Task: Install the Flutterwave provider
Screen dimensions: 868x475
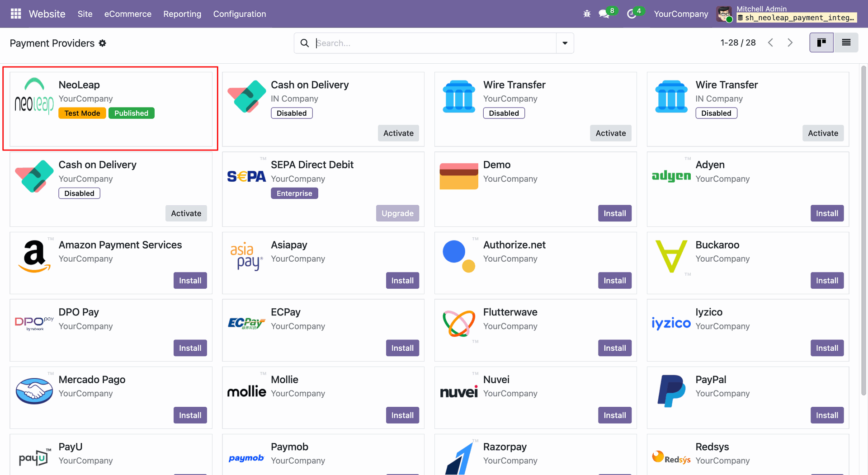Action: click(615, 348)
